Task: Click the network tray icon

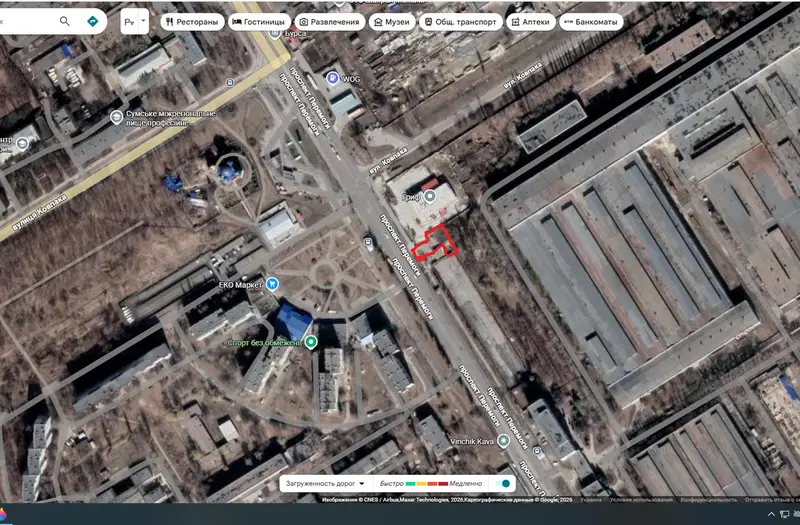Action: click(x=784, y=514)
